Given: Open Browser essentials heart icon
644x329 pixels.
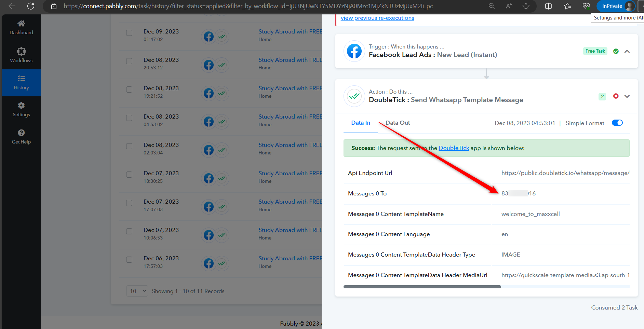Looking at the screenshot, I should tap(586, 6).
